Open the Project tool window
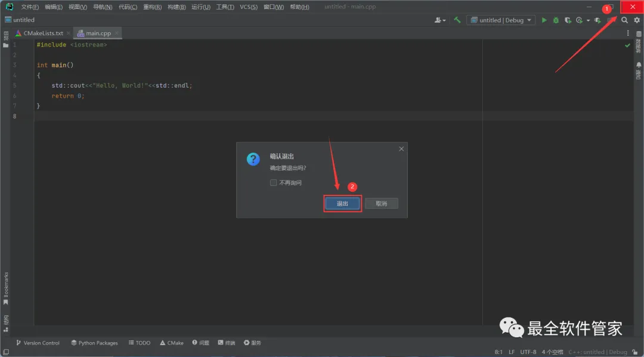The image size is (644, 357). [6, 39]
